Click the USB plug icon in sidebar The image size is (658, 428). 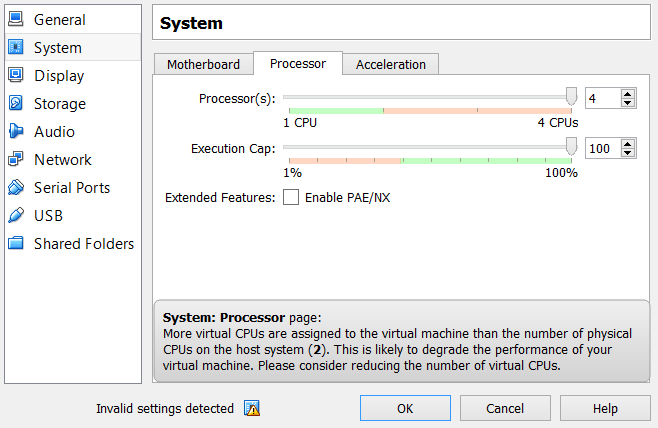click(16, 216)
